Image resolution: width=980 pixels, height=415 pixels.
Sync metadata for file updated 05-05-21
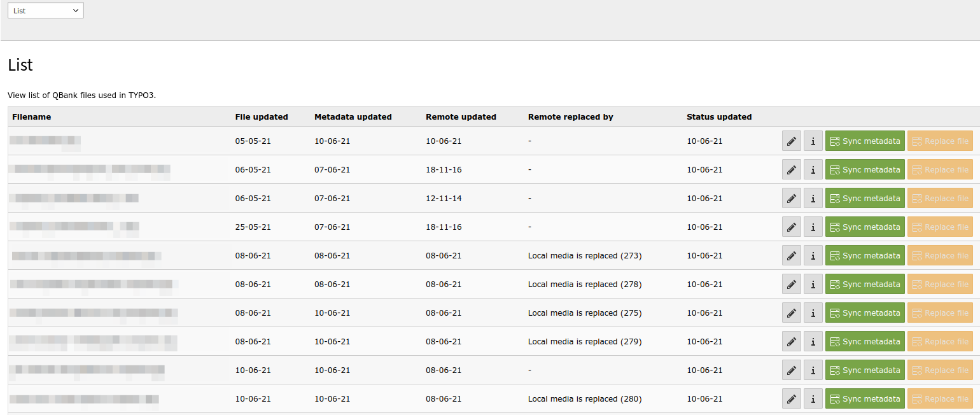pyautogui.click(x=865, y=141)
